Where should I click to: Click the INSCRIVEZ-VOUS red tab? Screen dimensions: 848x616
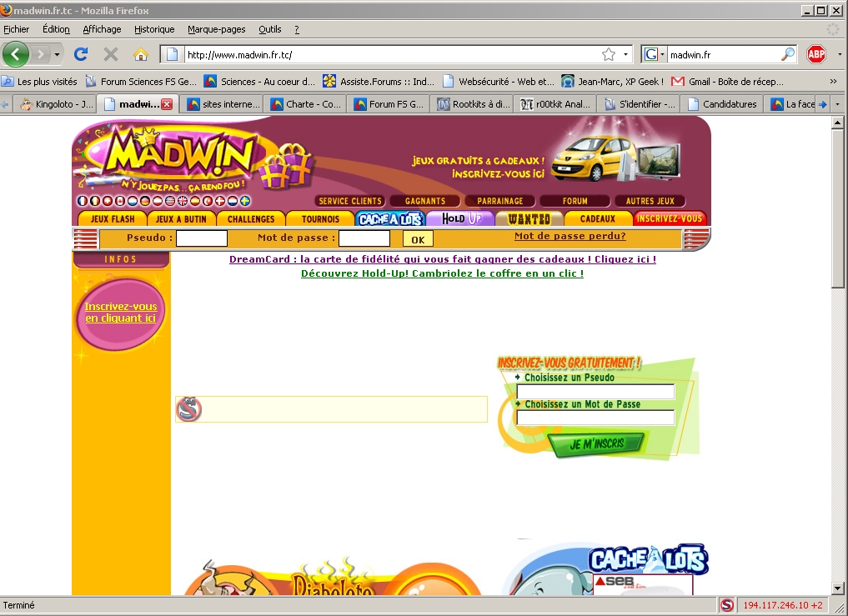coord(669,218)
